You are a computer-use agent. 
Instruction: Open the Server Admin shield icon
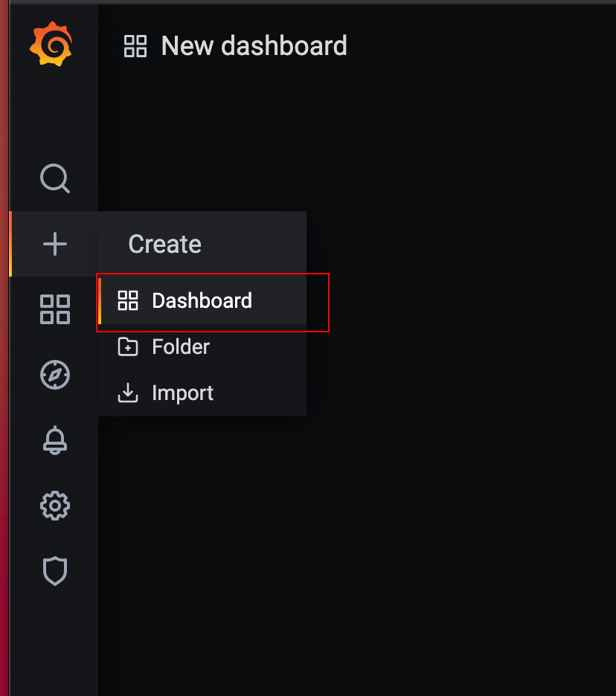[54, 571]
